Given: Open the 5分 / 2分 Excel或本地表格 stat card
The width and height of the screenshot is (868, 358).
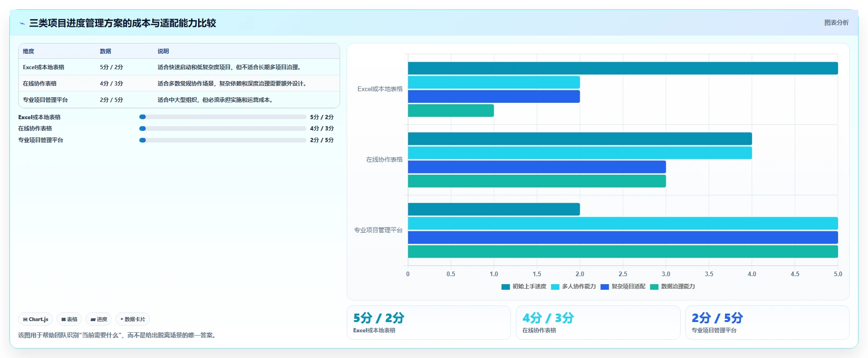Looking at the screenshot, I should click(428, 322).
